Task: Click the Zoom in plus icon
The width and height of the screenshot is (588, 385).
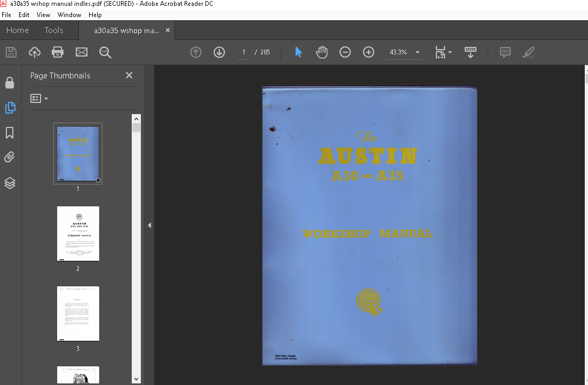Action: point(369,52)
